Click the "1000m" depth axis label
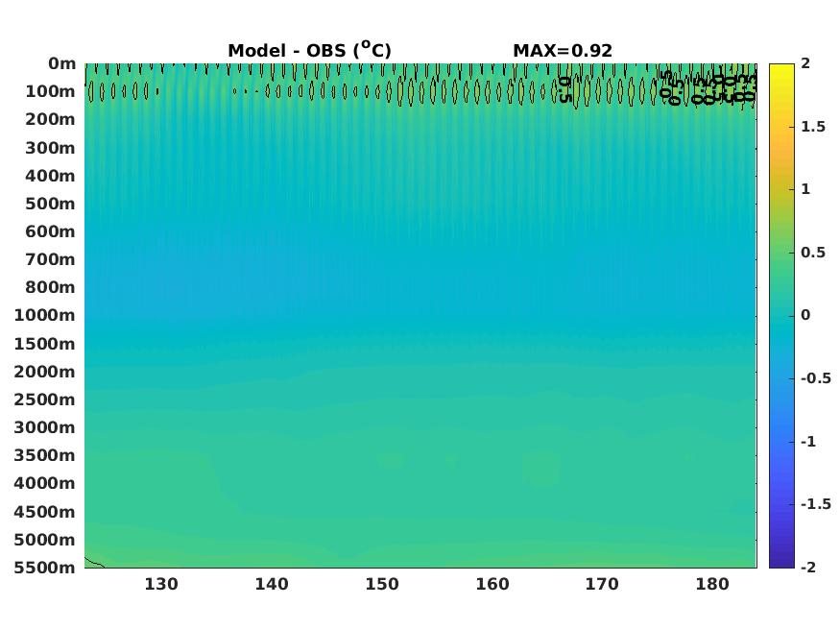Image resolution: width=840 pixels, height=630 pixels. pos(45,315)
